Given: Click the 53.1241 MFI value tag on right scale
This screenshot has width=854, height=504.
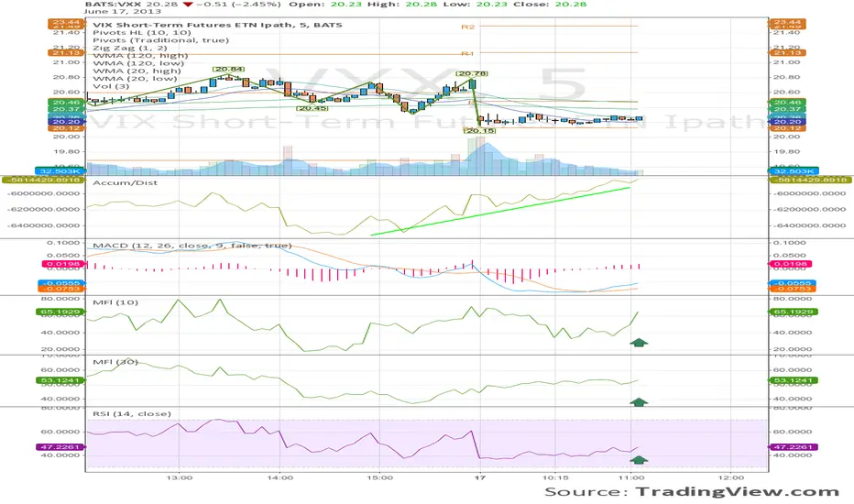Looking at the screenshot, I should (794, 380).
